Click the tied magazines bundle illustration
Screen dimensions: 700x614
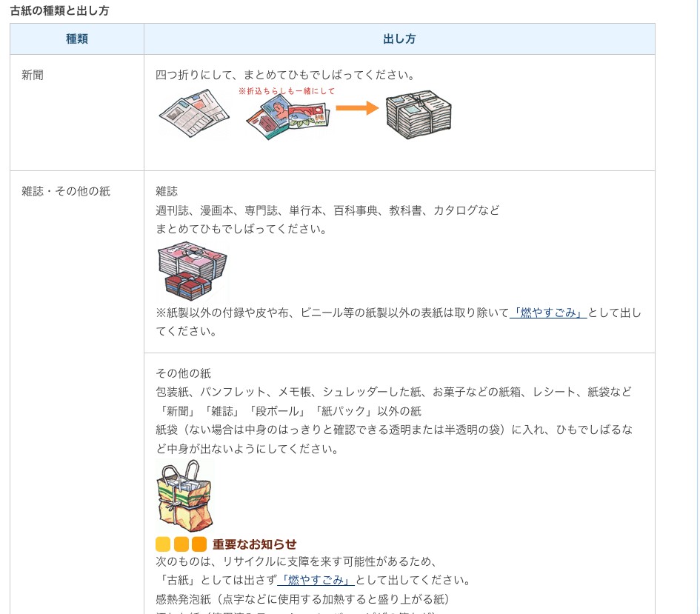(193, 271)
